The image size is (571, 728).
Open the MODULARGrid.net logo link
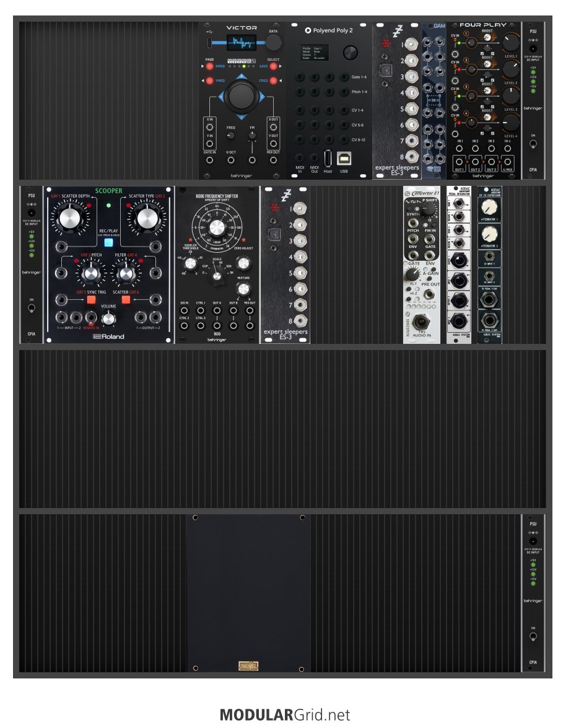pyautogui.click(x=285, y=714)
